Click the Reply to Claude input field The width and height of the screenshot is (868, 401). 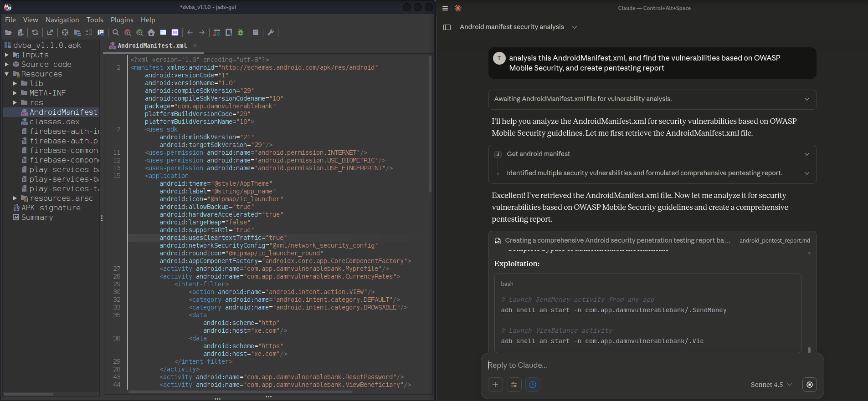click(x=638, y=365)
